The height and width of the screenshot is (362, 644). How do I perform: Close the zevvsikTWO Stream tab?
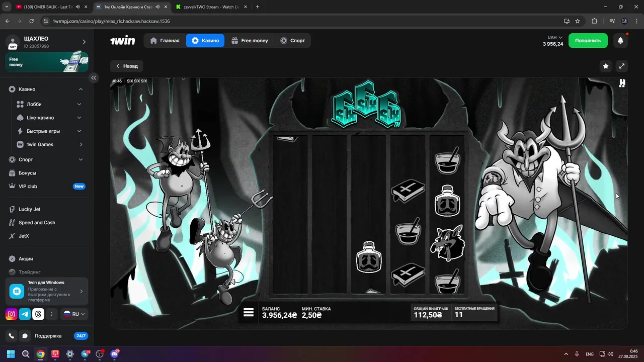click(245, 7)
